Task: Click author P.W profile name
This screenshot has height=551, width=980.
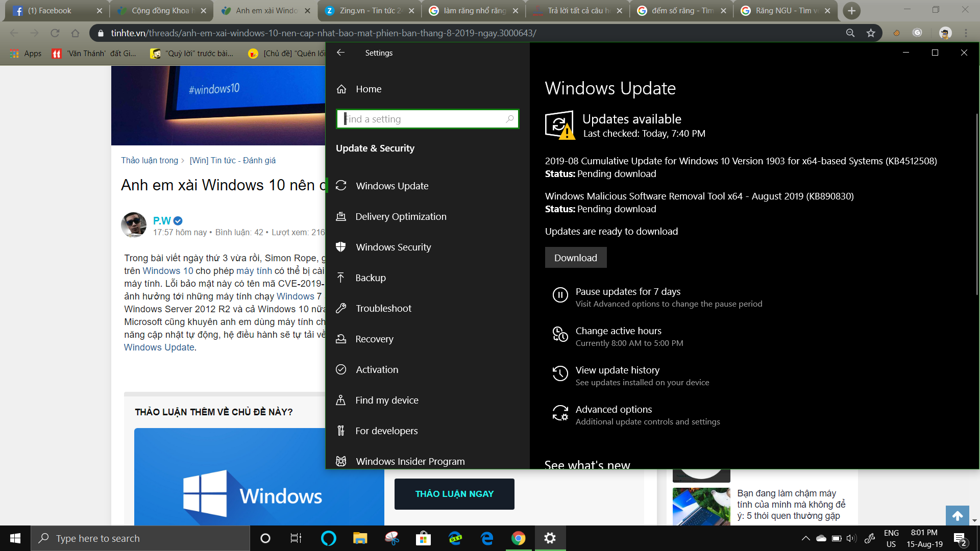Action: [x=162, y=220]
